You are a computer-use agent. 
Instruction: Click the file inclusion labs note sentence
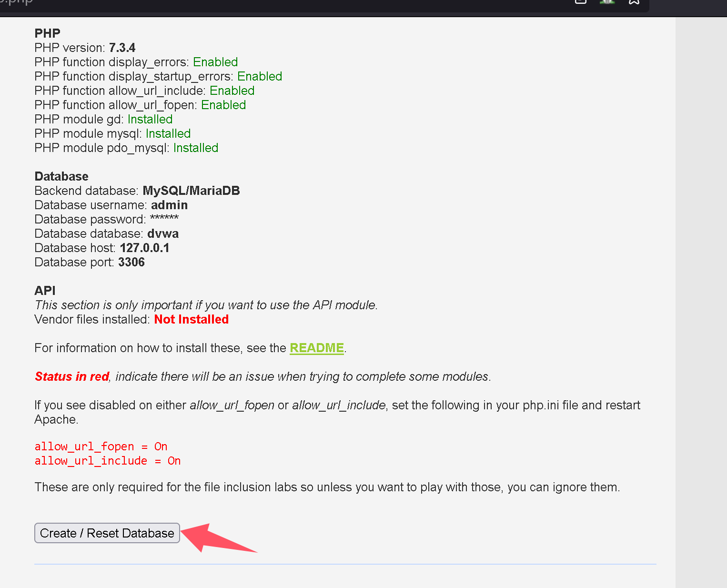[x=327, y=487]
